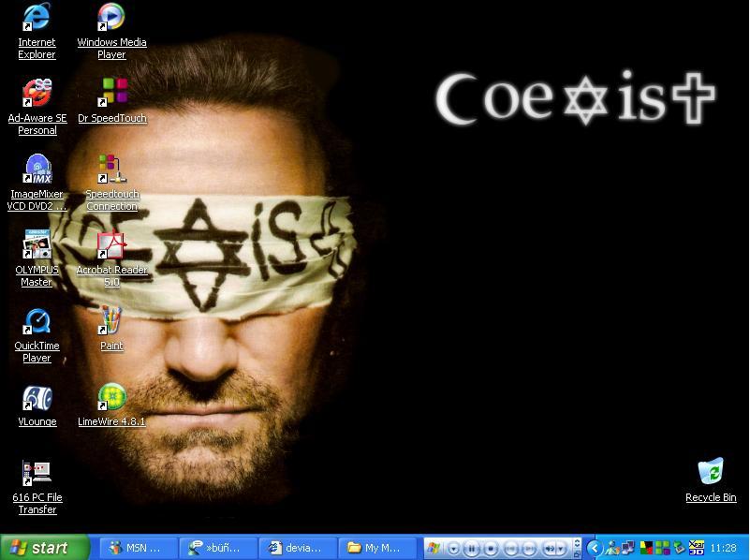The image size is (750, 560).
Task: Open the Start menu
Action: (x=45, y=548)
